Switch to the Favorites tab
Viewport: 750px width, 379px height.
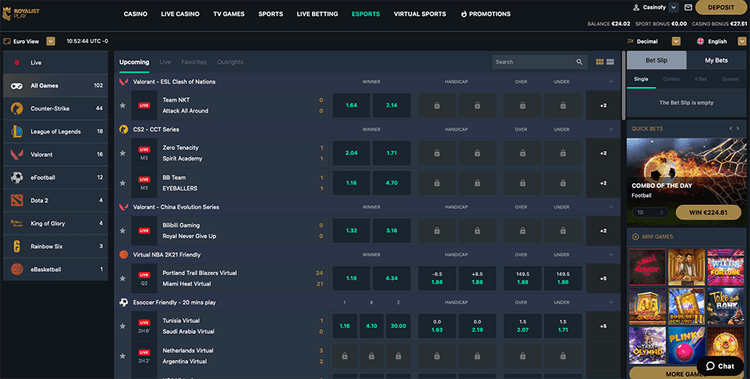coord(194,62)
